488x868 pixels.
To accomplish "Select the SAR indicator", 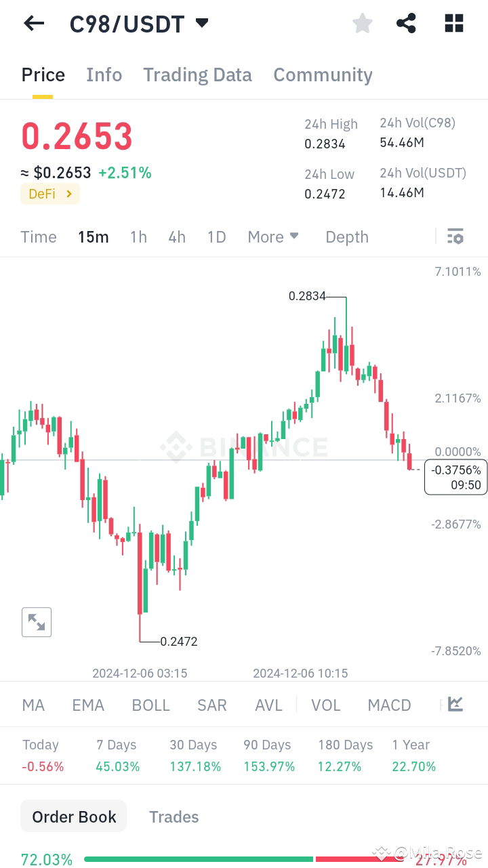I will 211,705.
